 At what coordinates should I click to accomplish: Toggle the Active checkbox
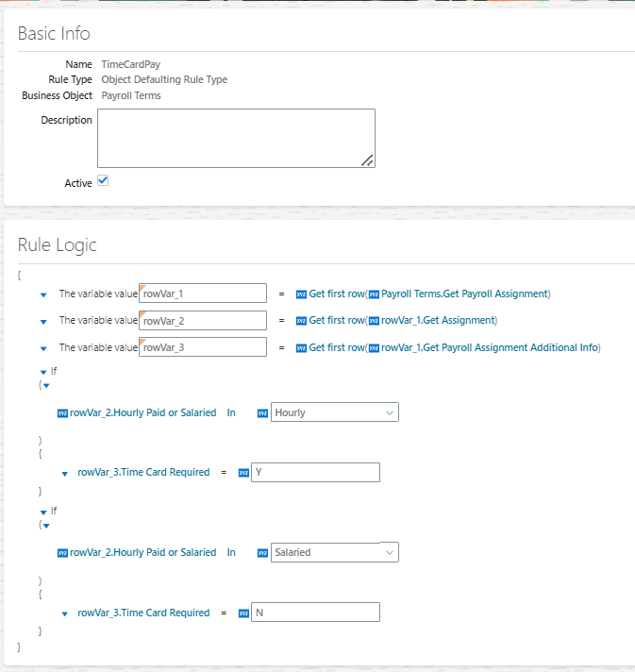click(103, 180)
